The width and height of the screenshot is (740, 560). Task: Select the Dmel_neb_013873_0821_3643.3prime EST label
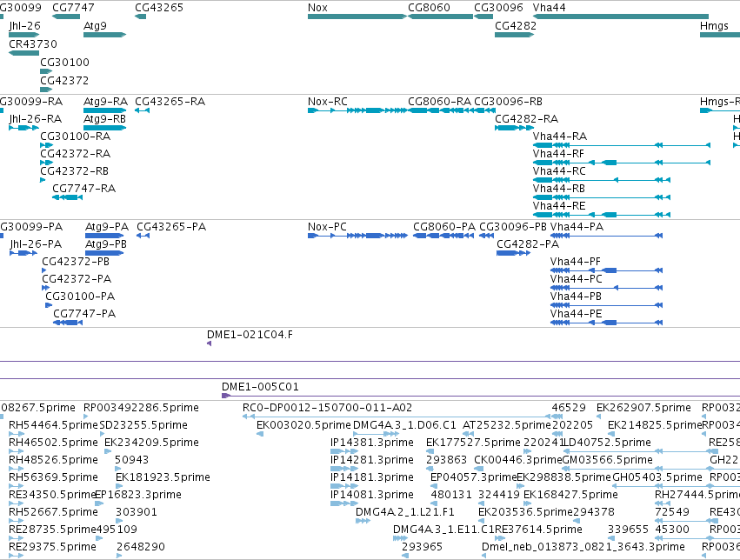(x=583, y=547)
